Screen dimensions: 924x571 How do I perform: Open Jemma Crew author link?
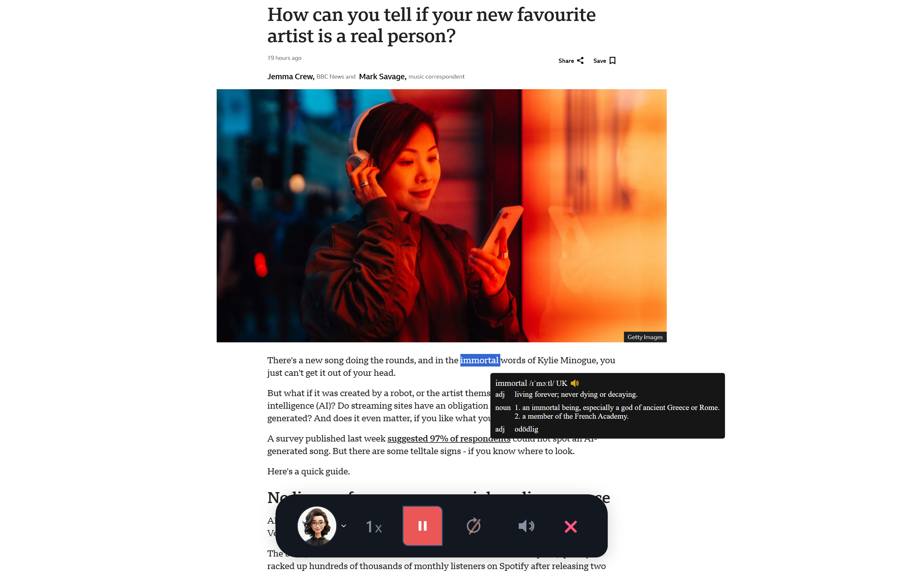click(x=291, y=77)
